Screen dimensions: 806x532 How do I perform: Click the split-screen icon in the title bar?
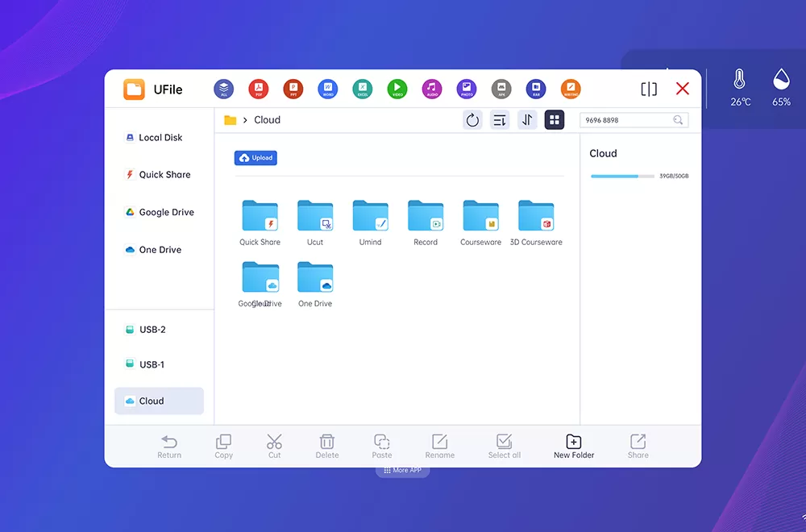(649, 89)
